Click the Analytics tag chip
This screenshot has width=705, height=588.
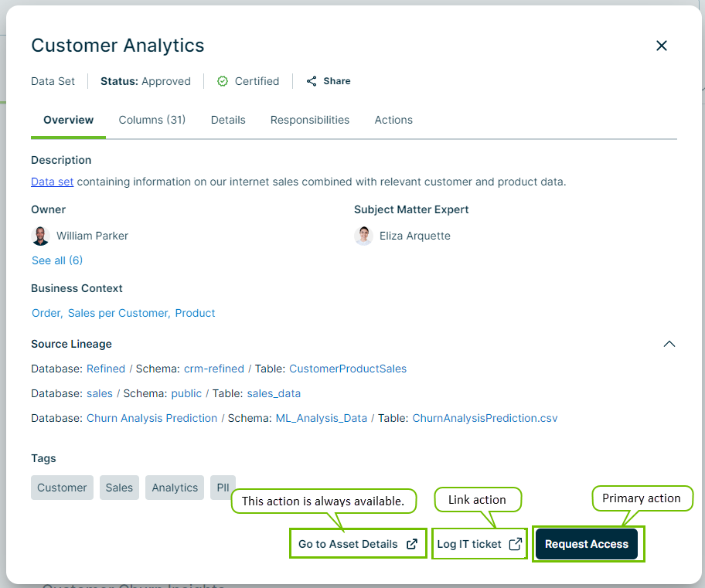(x=175, y=488)
